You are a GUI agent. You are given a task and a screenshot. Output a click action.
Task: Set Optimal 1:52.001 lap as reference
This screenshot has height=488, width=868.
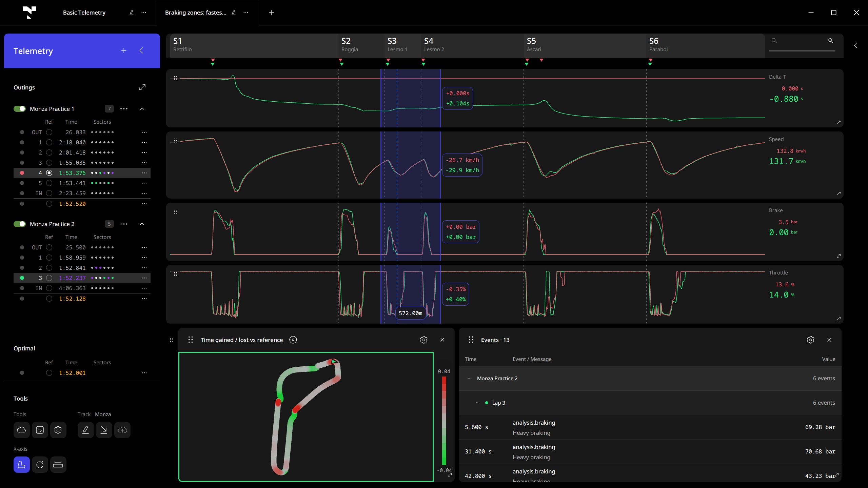click(49, 373)
